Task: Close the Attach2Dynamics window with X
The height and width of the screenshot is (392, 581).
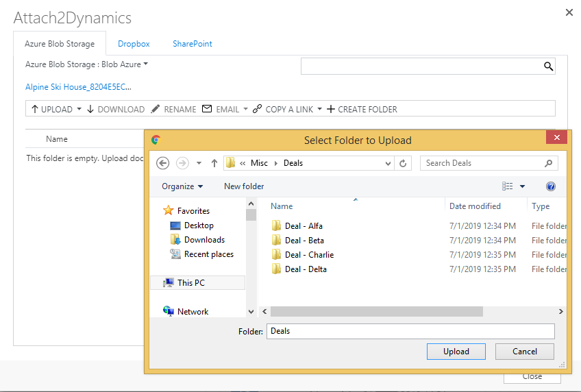Action: point(569,12)
